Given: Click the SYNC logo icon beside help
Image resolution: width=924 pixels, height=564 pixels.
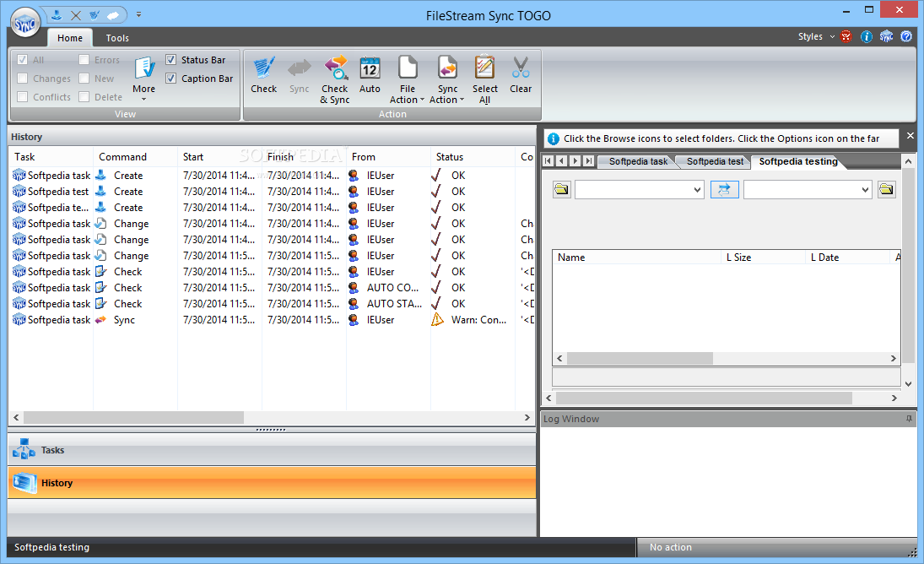Looking at the screenshot, I should click(886, 36).
